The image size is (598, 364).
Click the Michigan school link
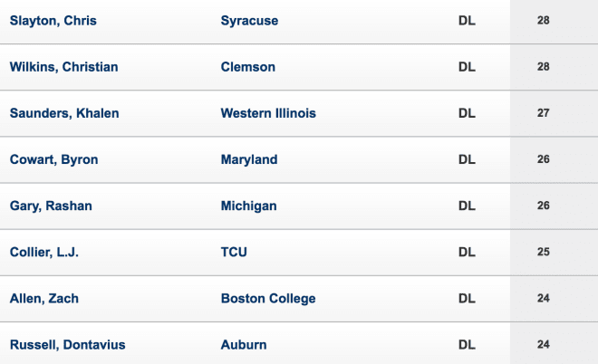(248, 206)
